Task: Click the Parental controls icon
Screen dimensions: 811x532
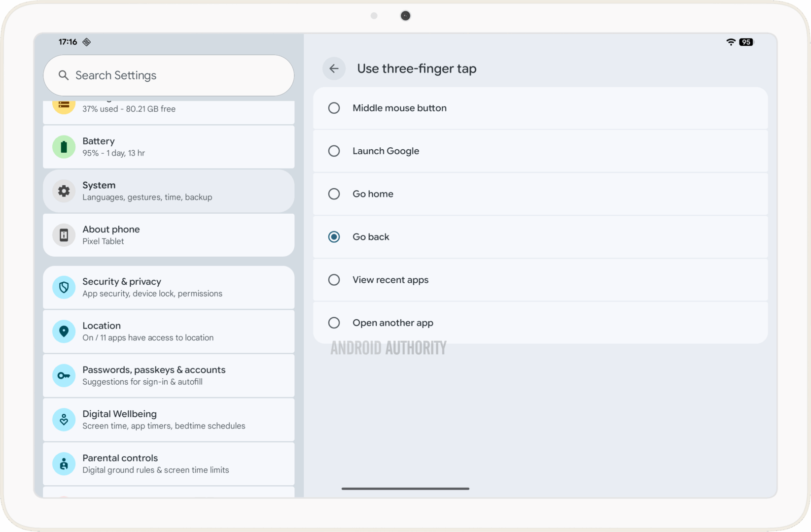Action: point(64,464)
